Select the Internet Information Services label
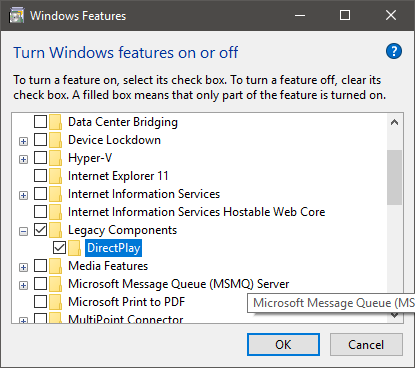The width and height of the screenshot is (415, 368). click(x=144, y=194)
